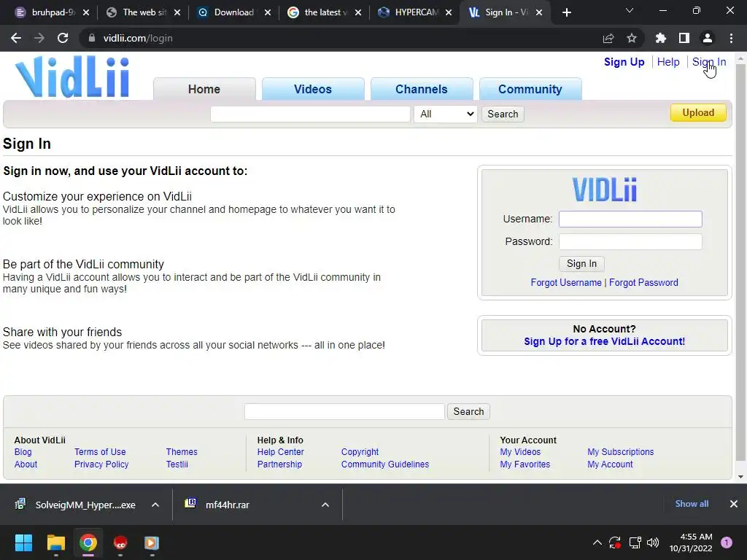Open a new browser tab with plus icon
Image resolution: width=747 pixels, height=560 pixels.
coord(566,12)
